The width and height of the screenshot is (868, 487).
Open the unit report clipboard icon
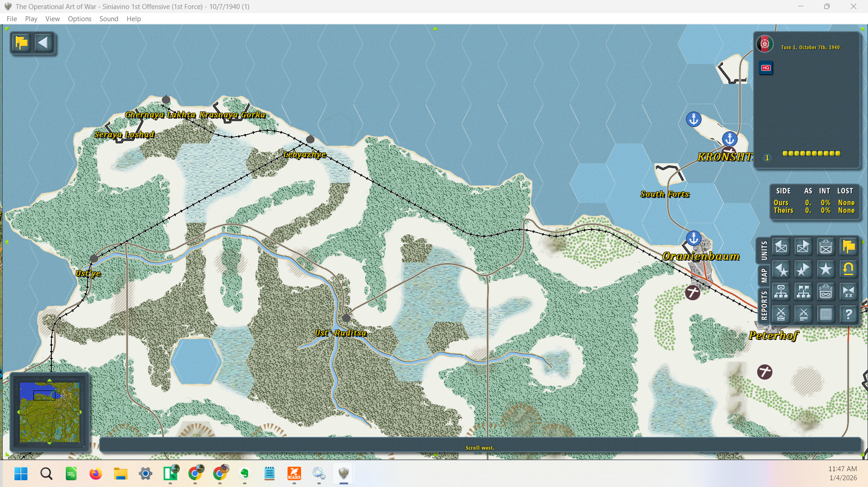pyautogui.click(x=826, y=247)
